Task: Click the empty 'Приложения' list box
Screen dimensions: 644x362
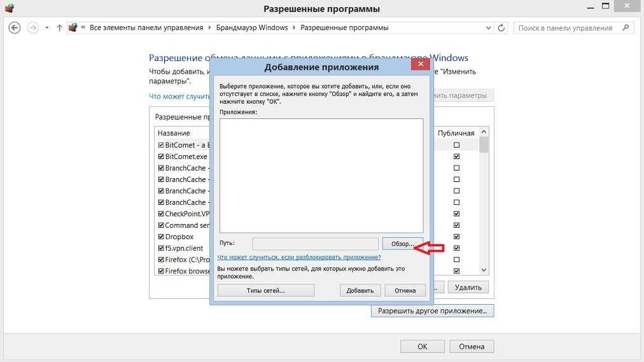Action: 321,176
